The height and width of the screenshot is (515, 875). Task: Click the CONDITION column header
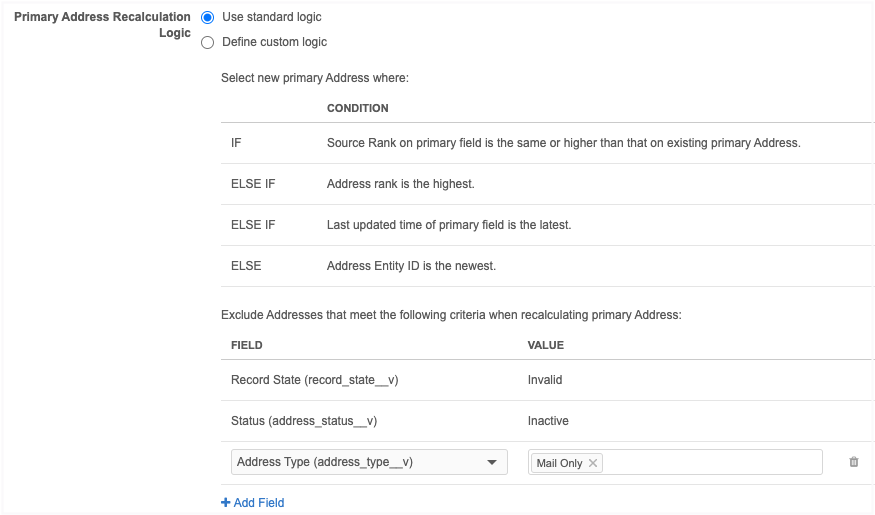pos(357,108)
